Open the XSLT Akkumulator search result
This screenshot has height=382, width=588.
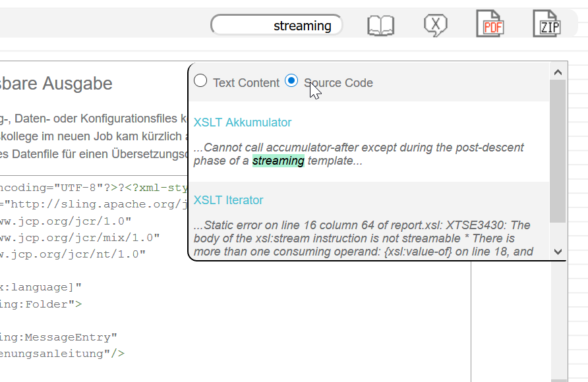pos(242,123)
